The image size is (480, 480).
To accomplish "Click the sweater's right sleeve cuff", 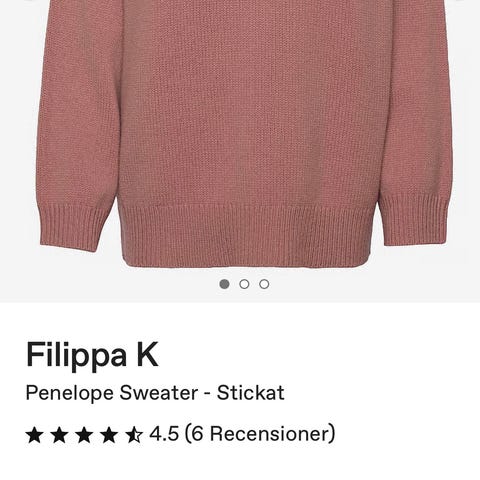I will 413,220.
